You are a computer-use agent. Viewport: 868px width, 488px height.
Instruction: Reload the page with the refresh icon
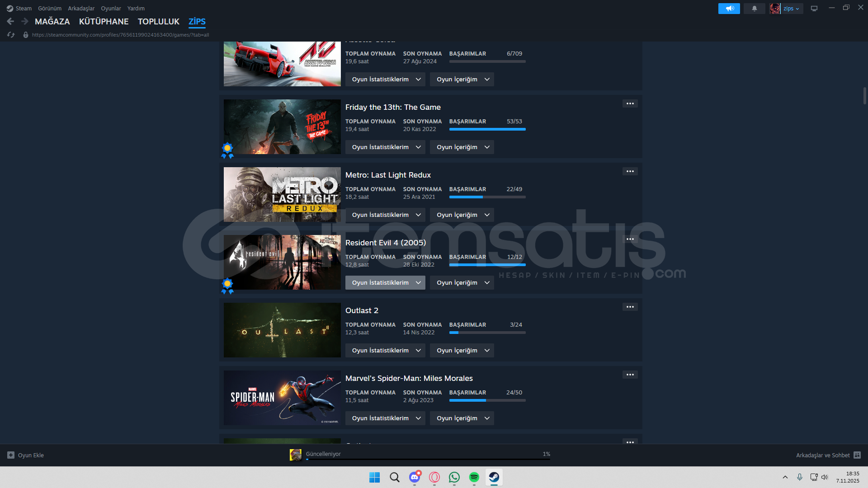(11, 35)
